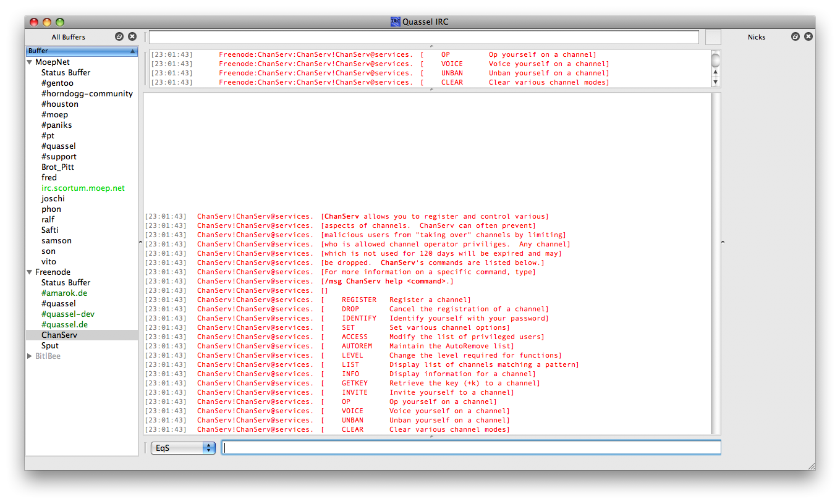
Task: Click the BitlBee network name
Action: pos(48,356)
